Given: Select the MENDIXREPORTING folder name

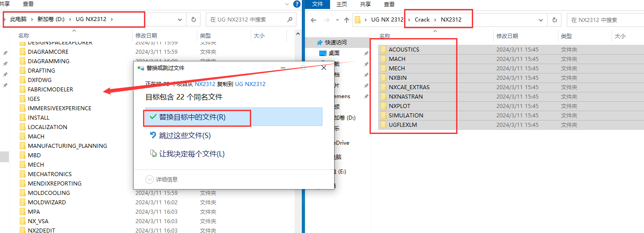Looking at the screenshot, I should (x=55, y=183).
